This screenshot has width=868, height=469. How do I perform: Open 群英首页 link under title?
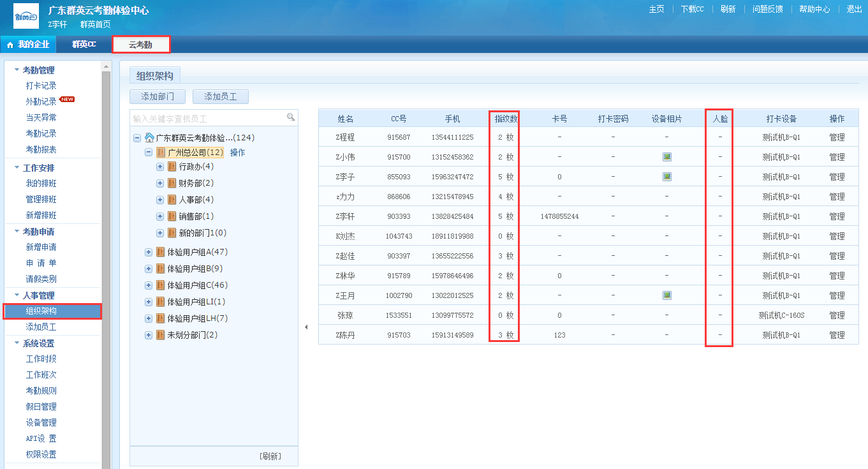[96, 24]
